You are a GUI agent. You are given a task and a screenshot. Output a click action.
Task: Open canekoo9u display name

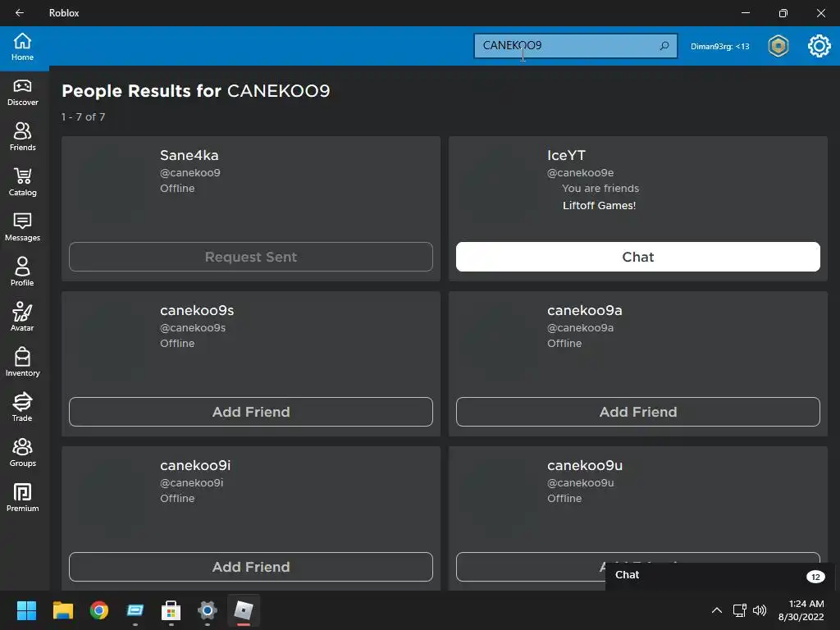(584, 465)
